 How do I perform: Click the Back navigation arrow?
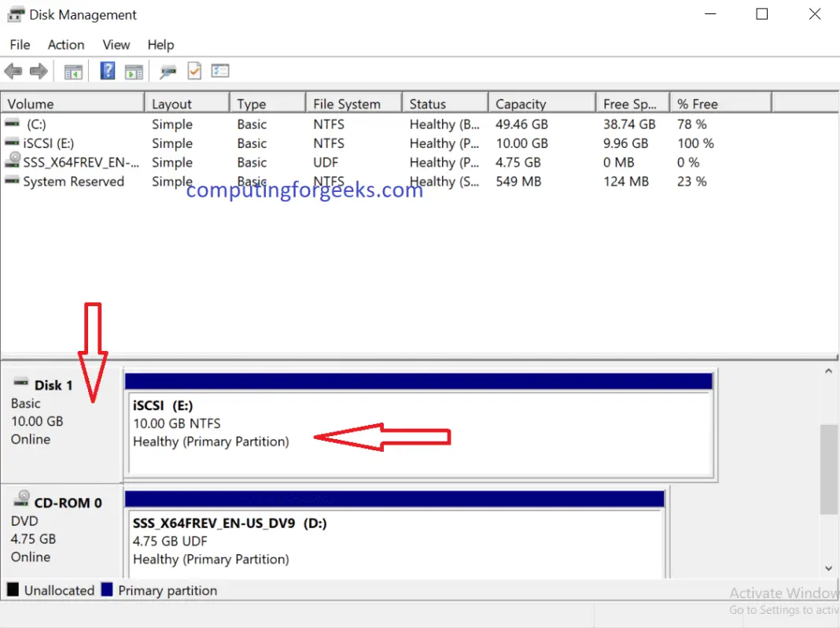tap(13, 71)
